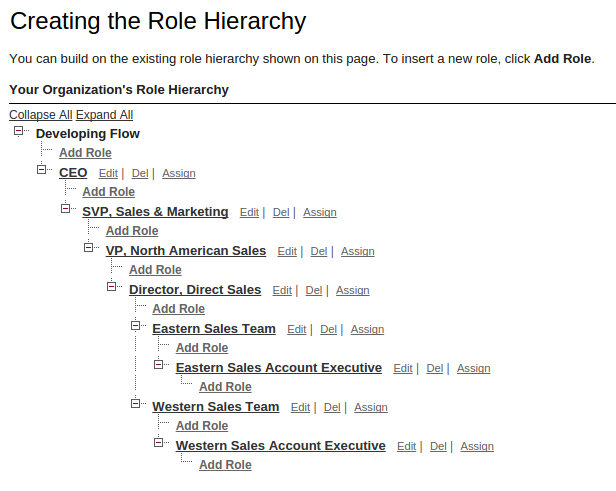Click the Collapse All link

click(x=40, y=115)
